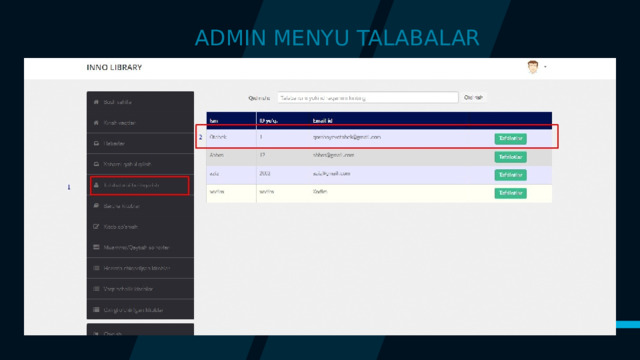The width and height of the screenshot is (640, 360).
Task: Click the admin avatar picture in the header
Action: 533,67
